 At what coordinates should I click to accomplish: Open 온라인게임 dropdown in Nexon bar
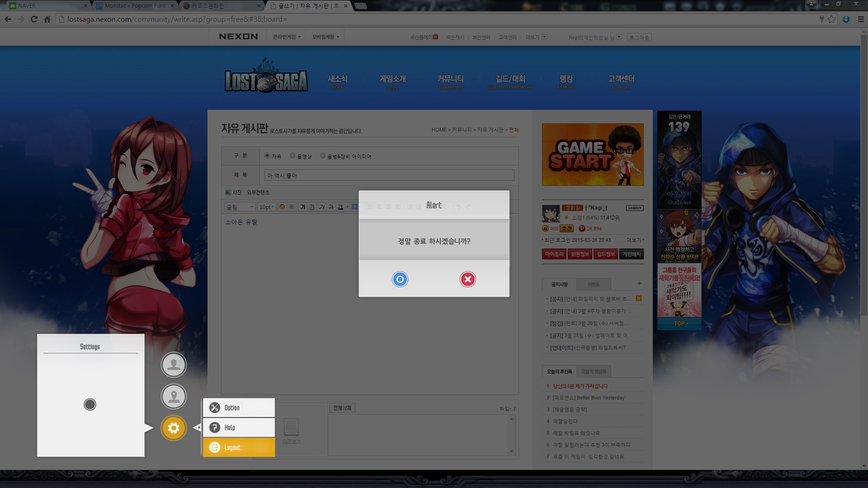(x=287, y=37)
